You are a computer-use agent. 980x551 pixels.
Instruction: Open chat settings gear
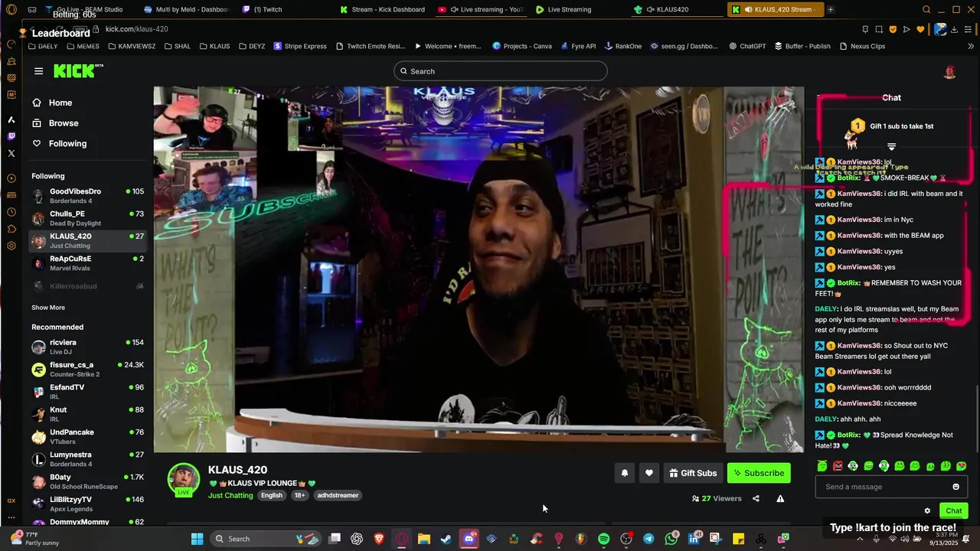[927, 510]
